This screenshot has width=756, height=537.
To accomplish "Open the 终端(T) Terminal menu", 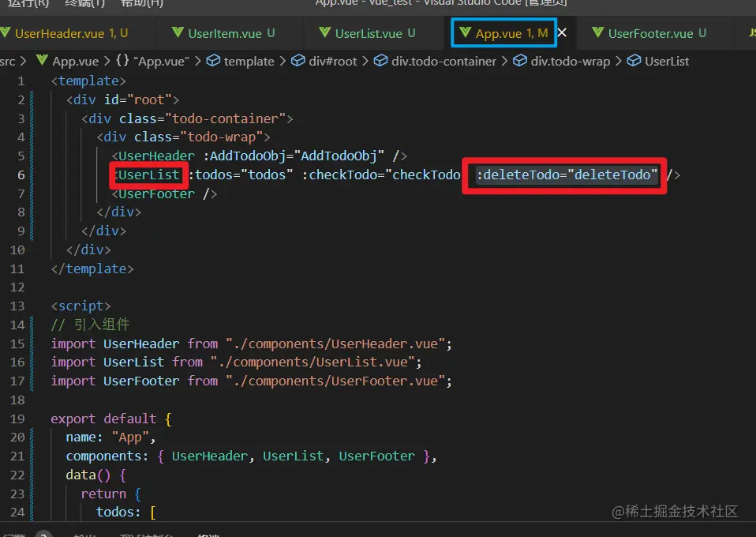I will [x=85, y=3].
